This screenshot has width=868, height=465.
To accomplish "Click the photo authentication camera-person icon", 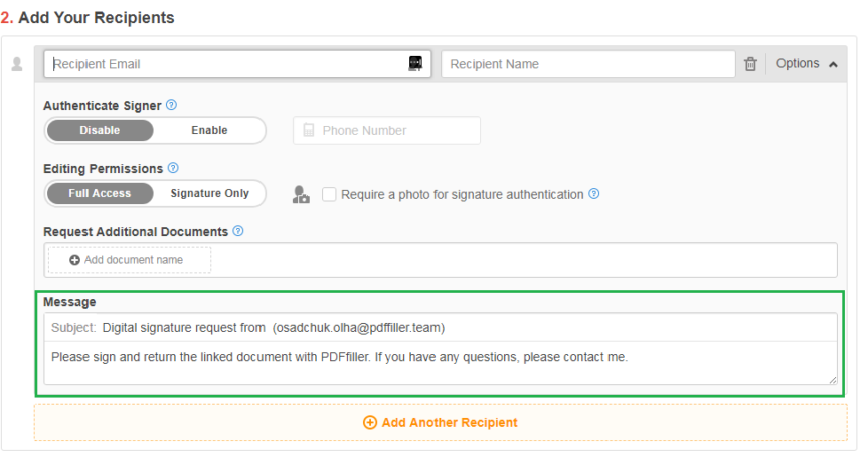I will (301, 194).
